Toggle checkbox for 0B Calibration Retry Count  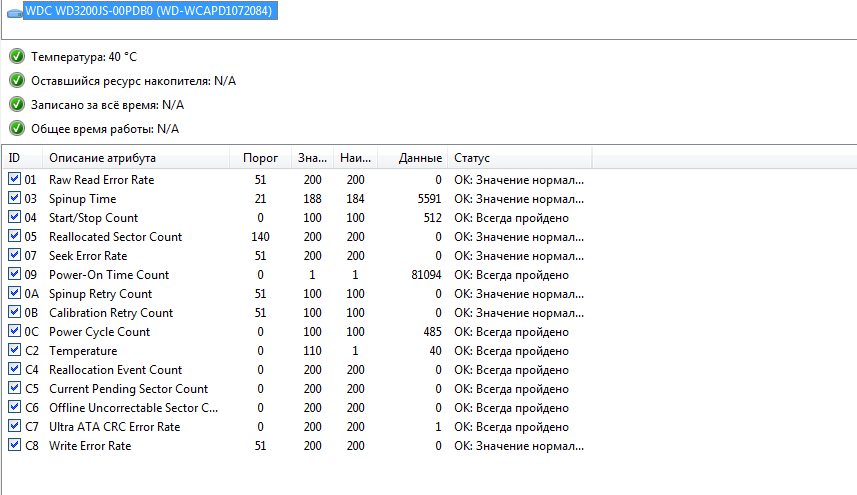click(x=15, y=313)
